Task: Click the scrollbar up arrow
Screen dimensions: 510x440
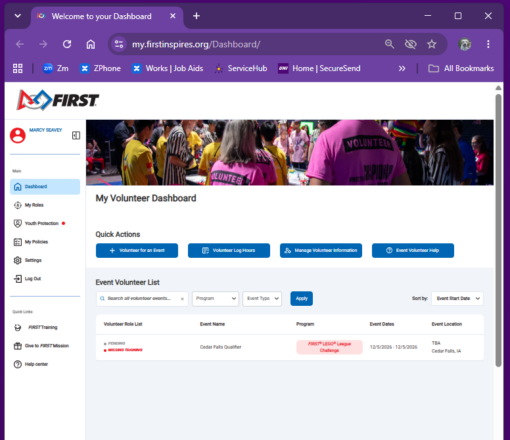Action: click(498, 88)
